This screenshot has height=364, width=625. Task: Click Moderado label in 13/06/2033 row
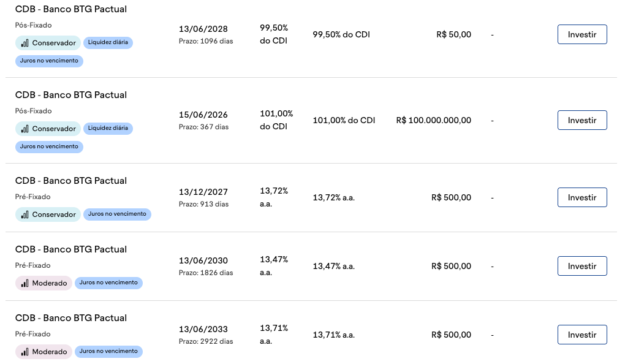[50, 352]
